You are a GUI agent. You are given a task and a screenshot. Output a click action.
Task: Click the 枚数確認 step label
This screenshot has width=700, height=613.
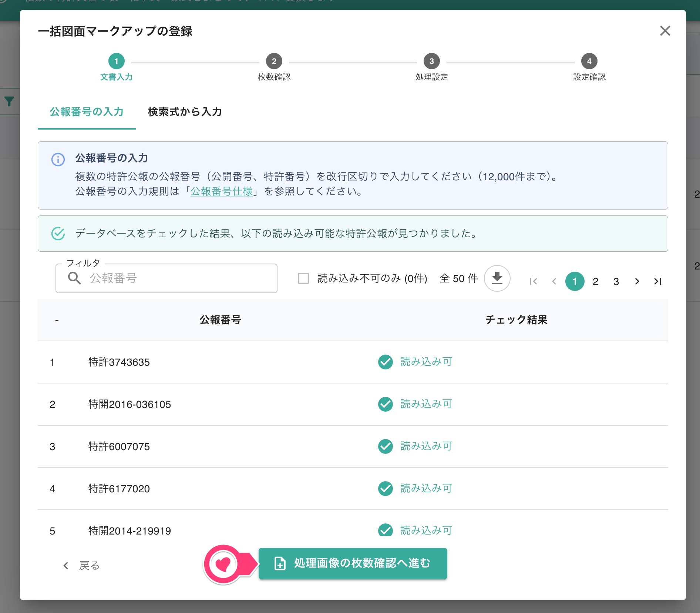[x=274, y=77]
